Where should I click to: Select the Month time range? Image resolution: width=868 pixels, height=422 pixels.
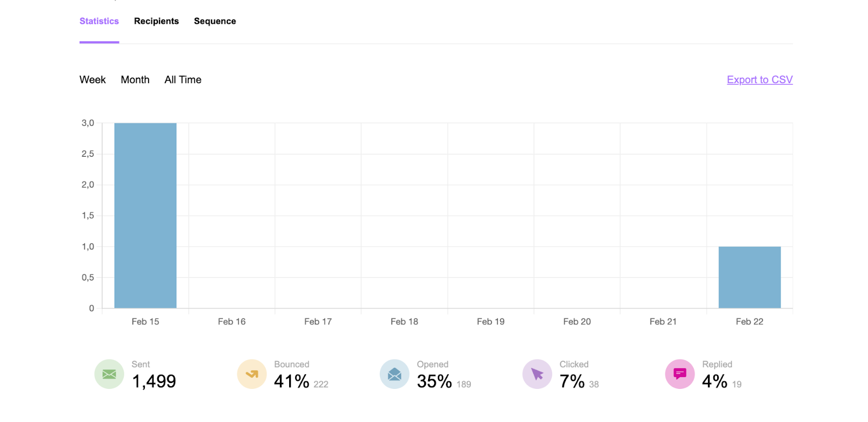[135, 80]
